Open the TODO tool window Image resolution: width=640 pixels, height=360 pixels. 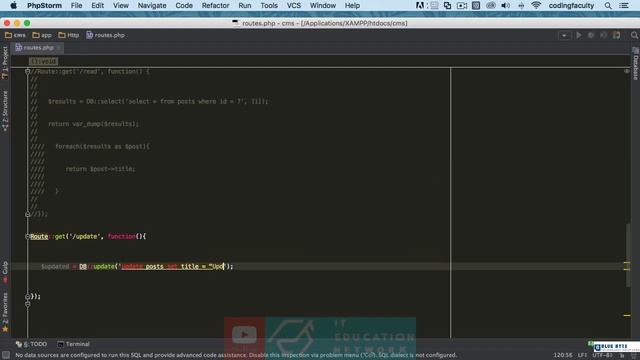(31, 344)
